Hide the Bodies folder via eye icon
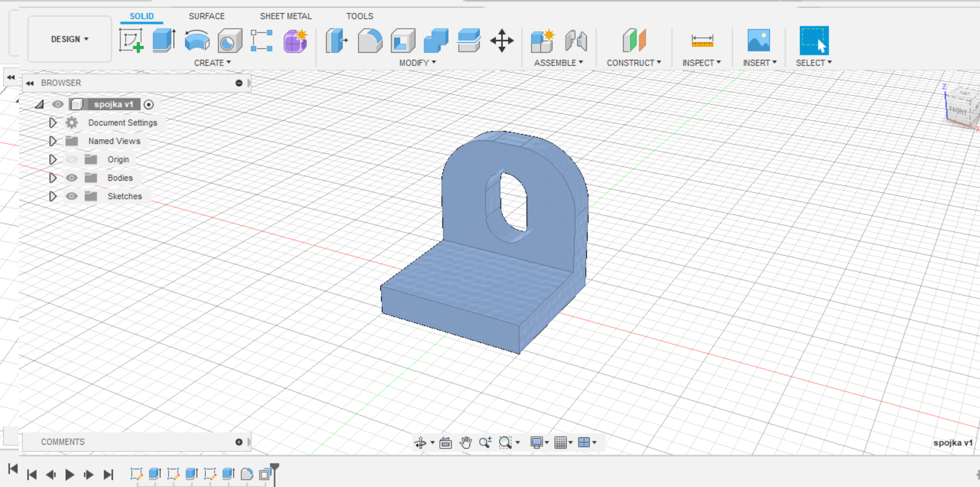Screen dimensions: 980x487 click(71, 178)
